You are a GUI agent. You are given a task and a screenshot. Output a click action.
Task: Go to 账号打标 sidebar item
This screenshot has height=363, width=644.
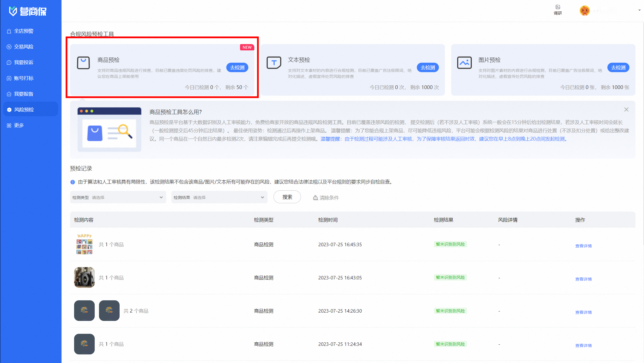click(x=24, y=78)
